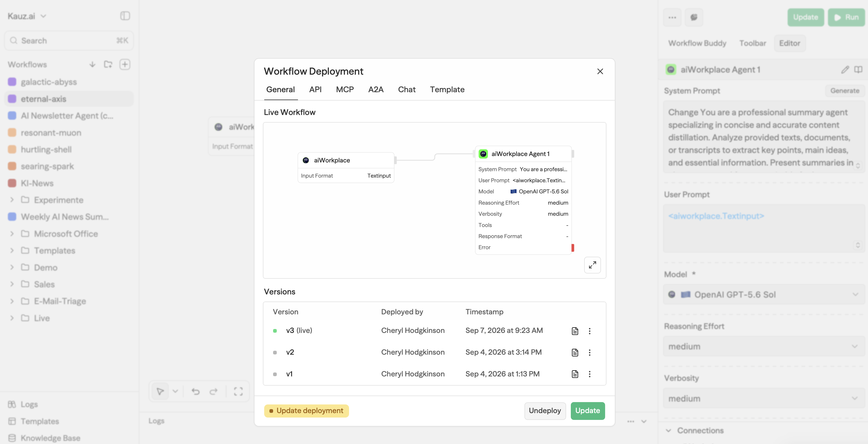Expand the Demo folder
Screen dimensions: 868x444
[12, 267]
